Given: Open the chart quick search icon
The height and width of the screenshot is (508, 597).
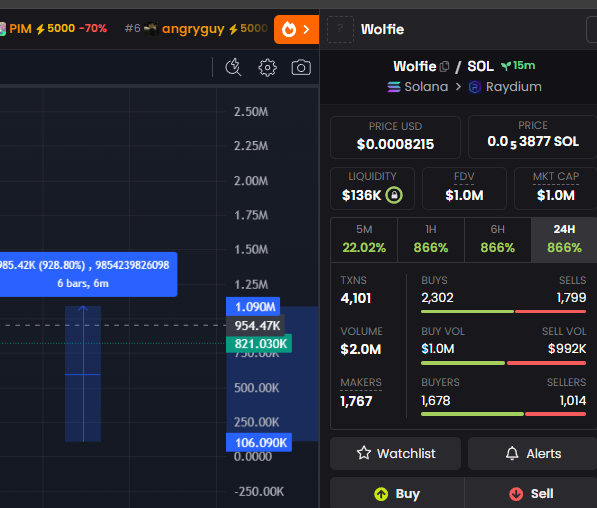Looking at the screenshot, I should pyautogui.click(x=233, y=67).
